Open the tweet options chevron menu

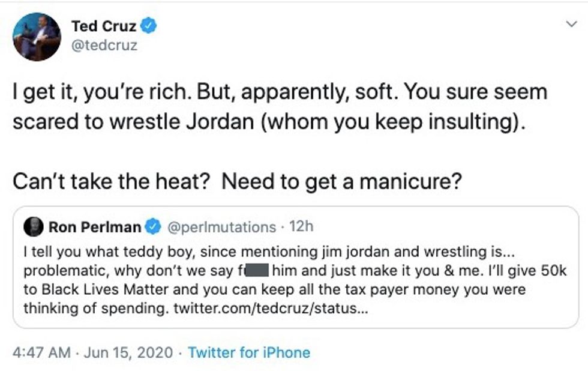pos(571,23)
